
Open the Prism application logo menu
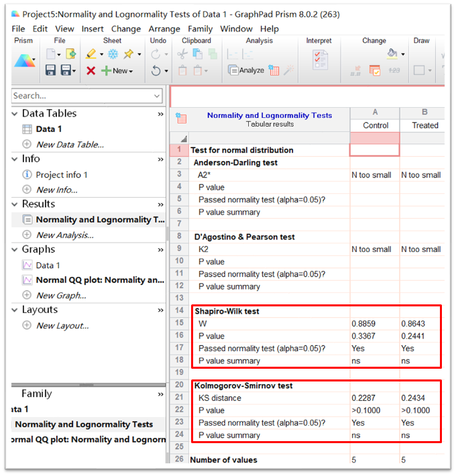pos(24,60)
